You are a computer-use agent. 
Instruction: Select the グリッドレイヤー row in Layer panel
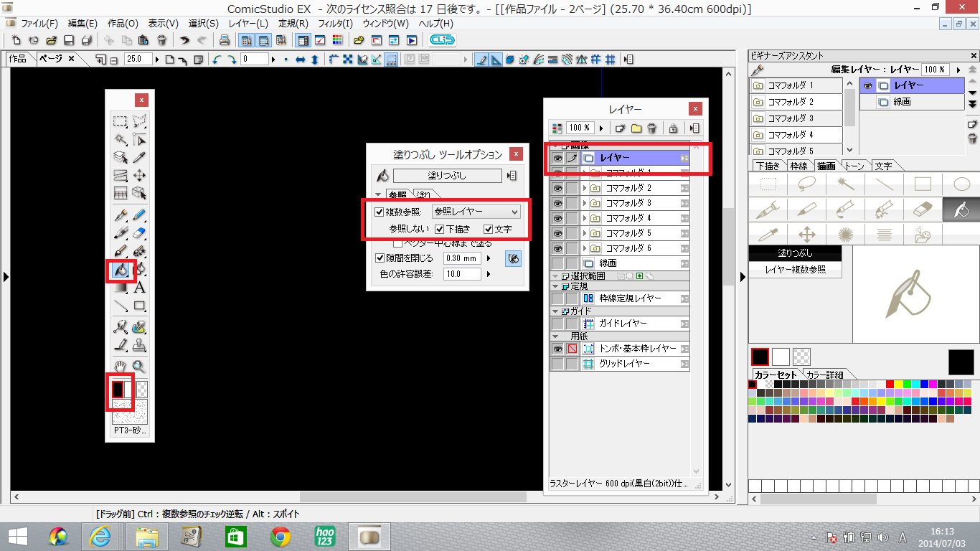pyautogui.click(x=620, y=364)
